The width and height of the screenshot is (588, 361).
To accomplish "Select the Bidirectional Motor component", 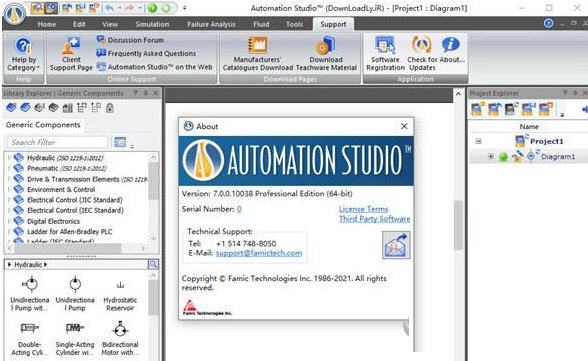I will 120,339.
